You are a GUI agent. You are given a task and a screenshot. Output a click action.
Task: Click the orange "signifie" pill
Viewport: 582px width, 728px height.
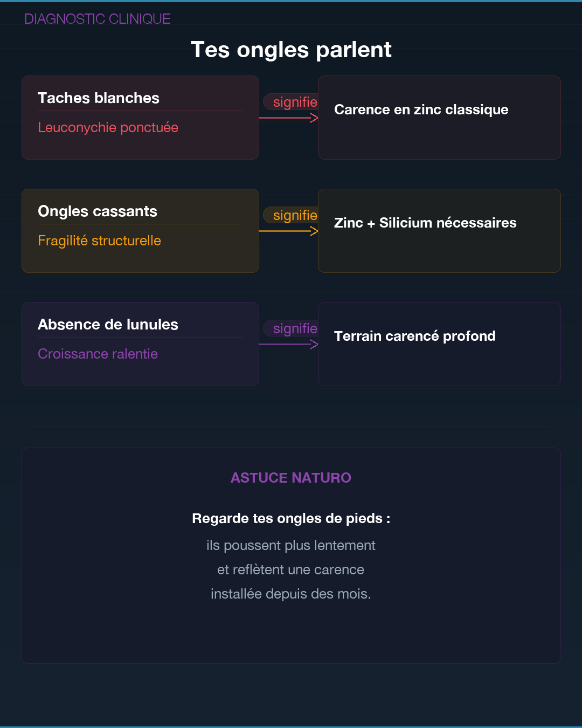pos(291,215)
